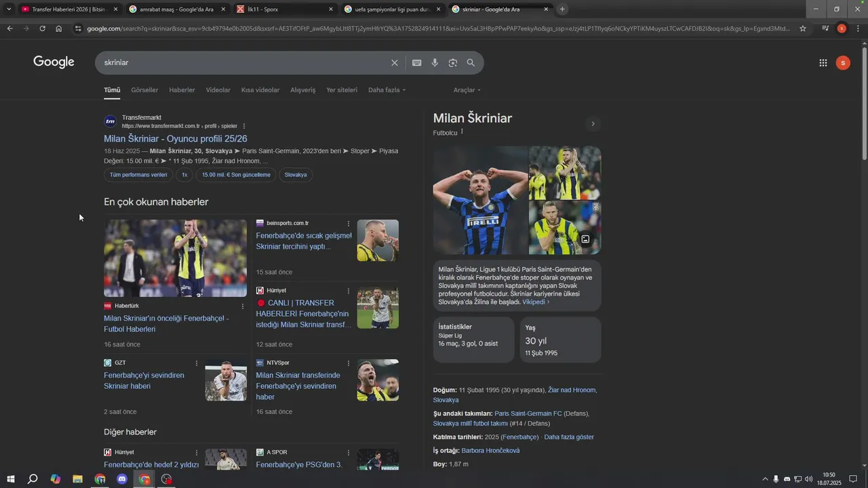868x488 pixels.
Task: Reload the page
Action: click(42, 28)
